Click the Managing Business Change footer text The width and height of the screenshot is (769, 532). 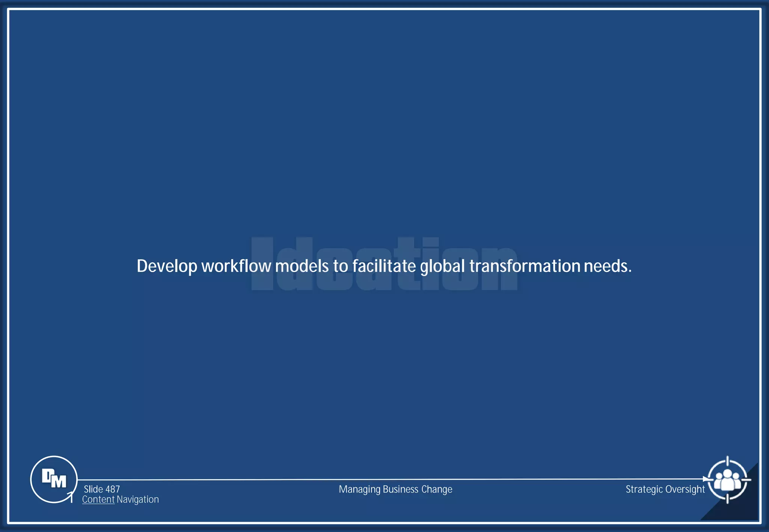click(395, 489)
